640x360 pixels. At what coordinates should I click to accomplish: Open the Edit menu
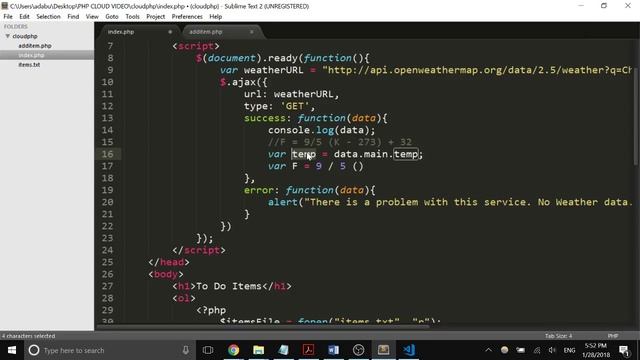[x=24, y=17]
